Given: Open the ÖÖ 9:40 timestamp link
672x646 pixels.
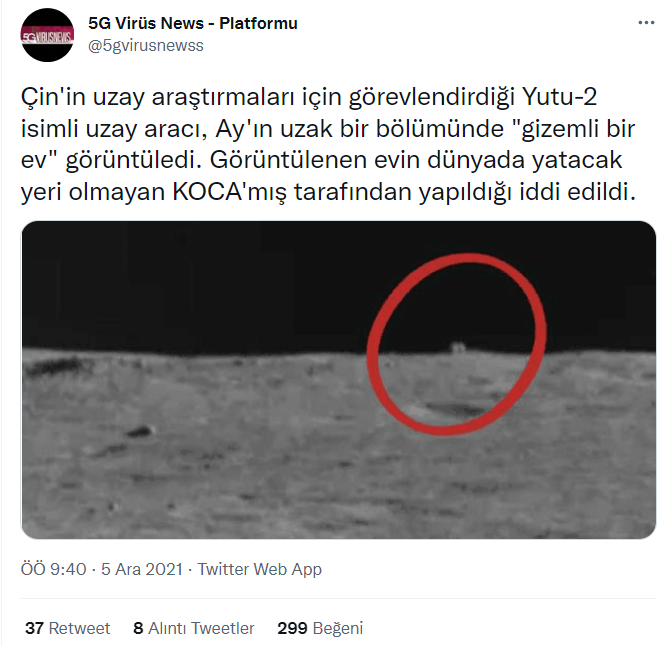Looking at the screenshot, I should pos(54,569).
